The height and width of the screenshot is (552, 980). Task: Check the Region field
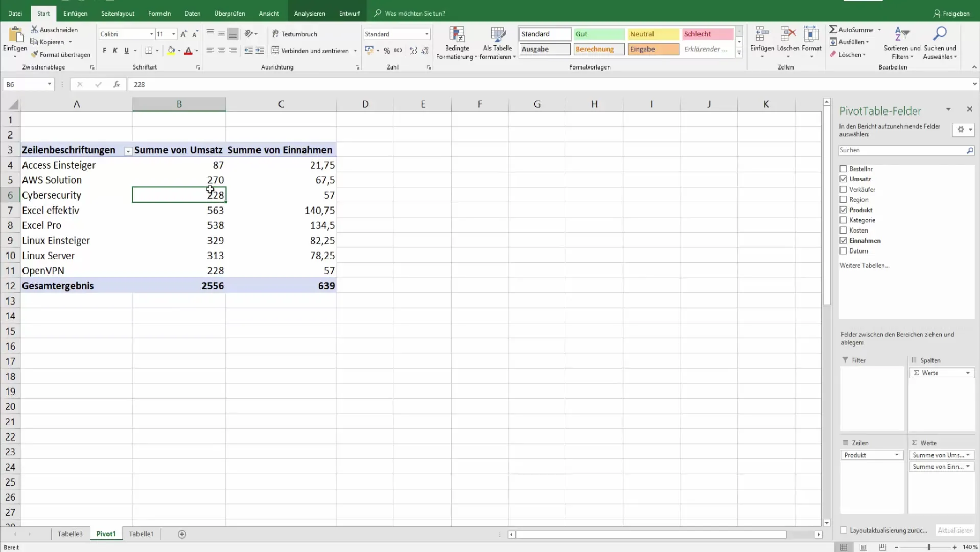pyautogui.click(x=843, y=199)
